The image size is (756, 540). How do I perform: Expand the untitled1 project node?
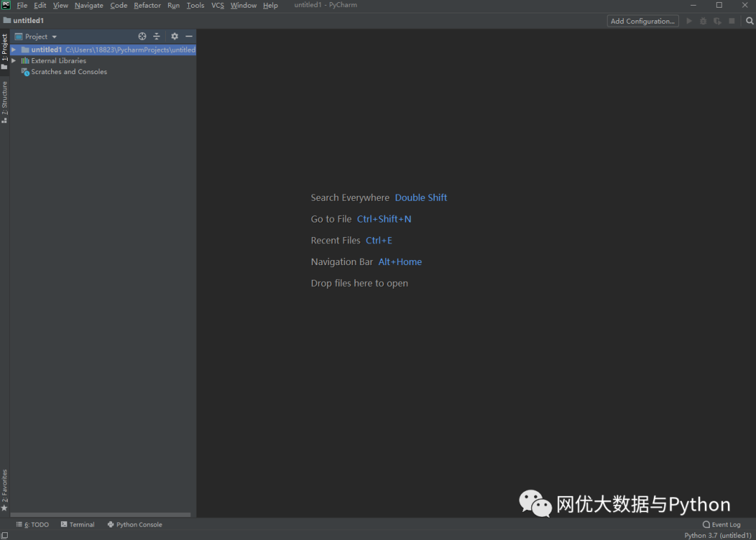coord(14,50)
